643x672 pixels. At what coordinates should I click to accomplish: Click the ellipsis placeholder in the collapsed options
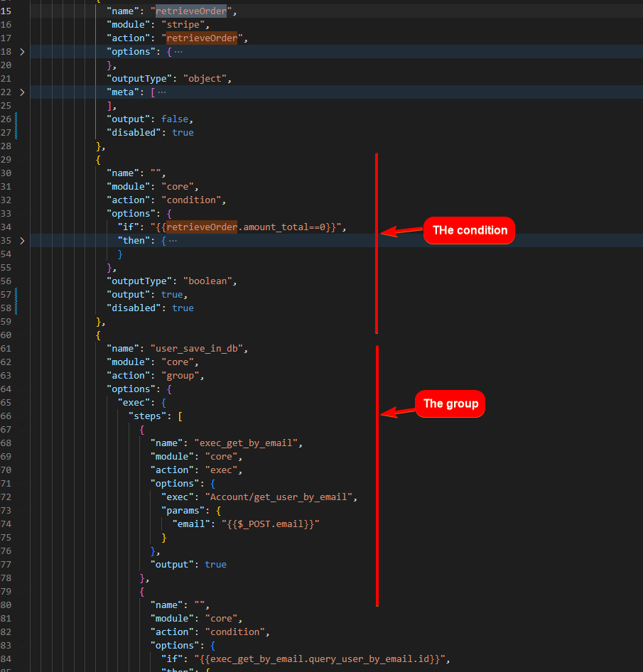click(178, 51)
